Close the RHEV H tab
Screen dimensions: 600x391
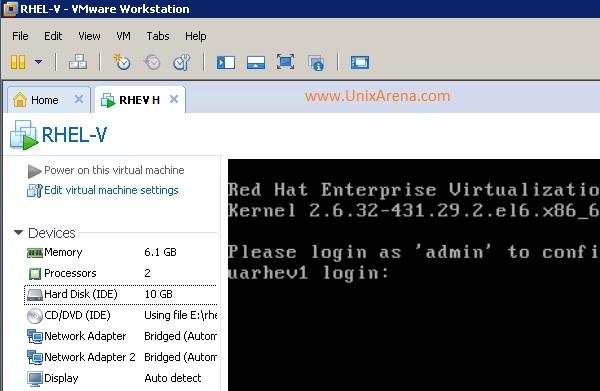174,99
